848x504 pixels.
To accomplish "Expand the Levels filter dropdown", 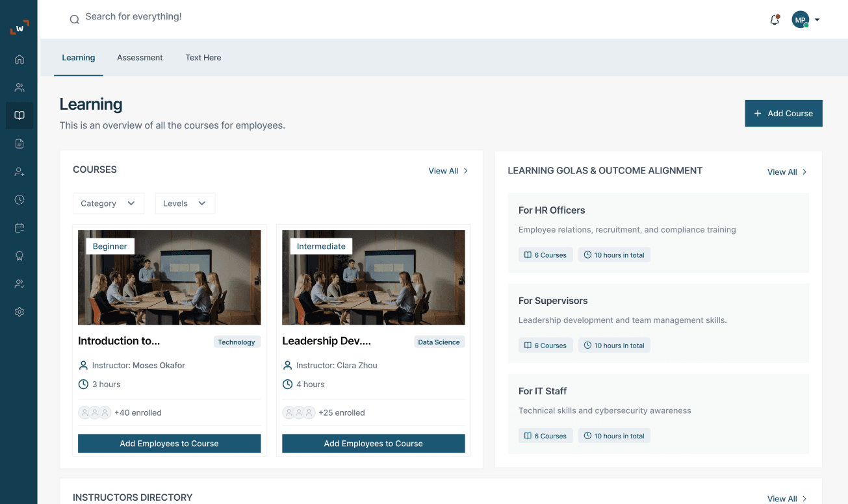I will point(185,203).
